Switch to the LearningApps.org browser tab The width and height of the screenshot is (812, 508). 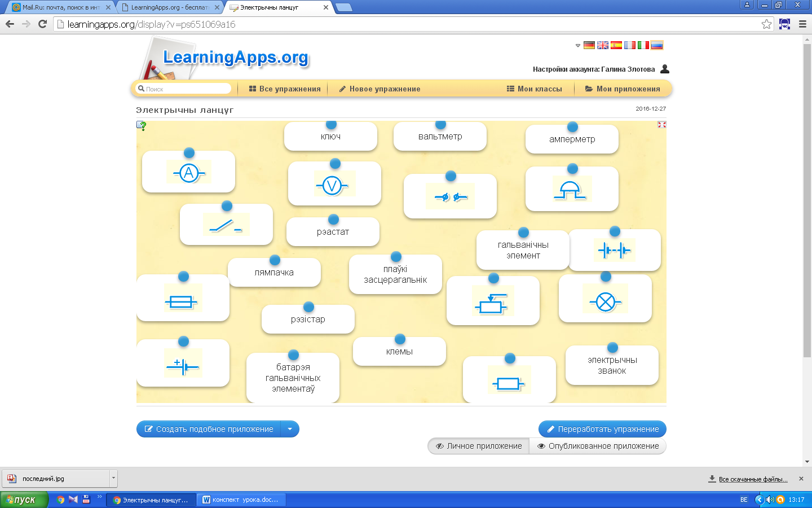[x=169, y=7]
